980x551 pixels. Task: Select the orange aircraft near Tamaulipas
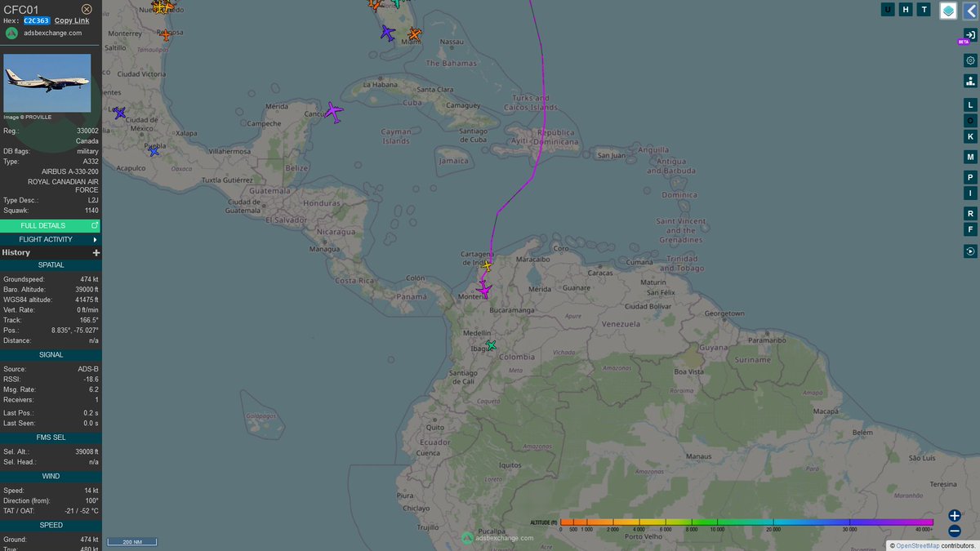pos(166,35)
